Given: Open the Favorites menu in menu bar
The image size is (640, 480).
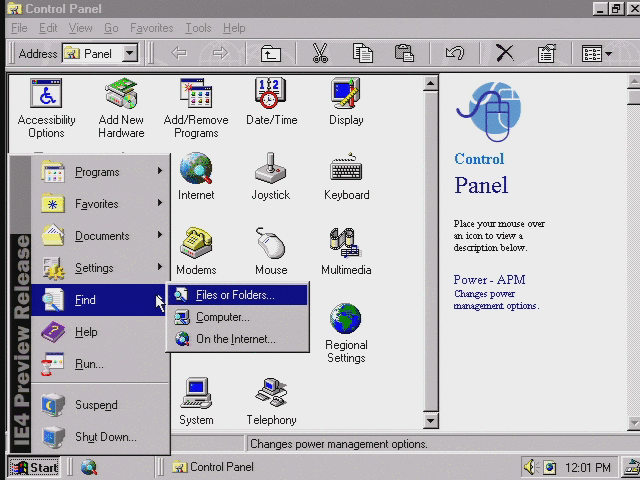Looking at the screenshot, I should click(151, 28).
